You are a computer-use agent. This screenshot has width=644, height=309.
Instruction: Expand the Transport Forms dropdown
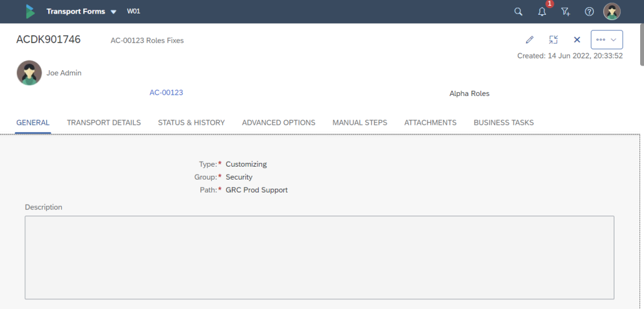pyautogui.click(x=113, y=12)
